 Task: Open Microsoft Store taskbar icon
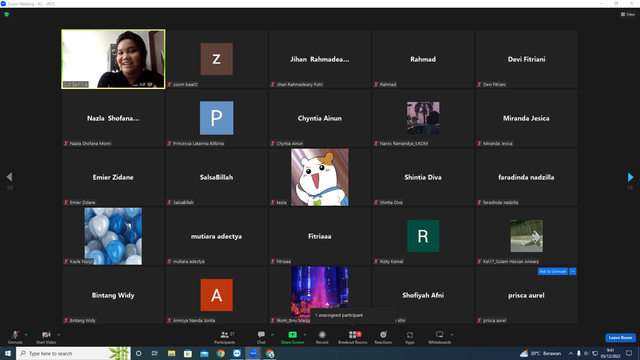tap(188, 353)
